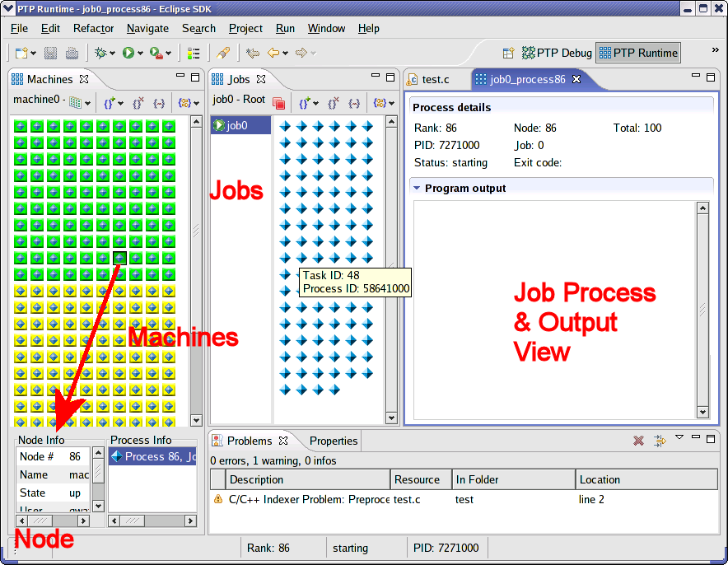
Task: Close the Machines view tab
Action: pos(84,79)
